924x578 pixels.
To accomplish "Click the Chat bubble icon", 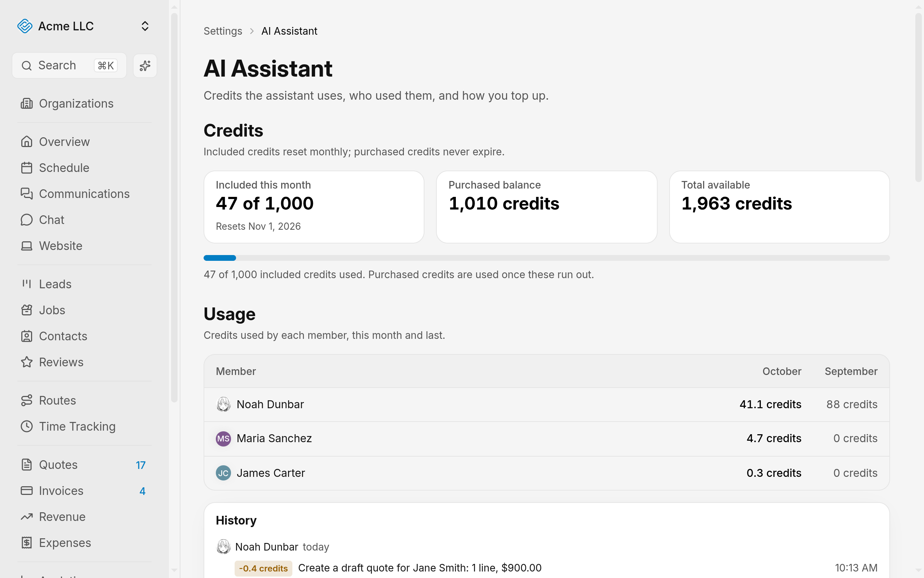I will [x=27, y=219].
